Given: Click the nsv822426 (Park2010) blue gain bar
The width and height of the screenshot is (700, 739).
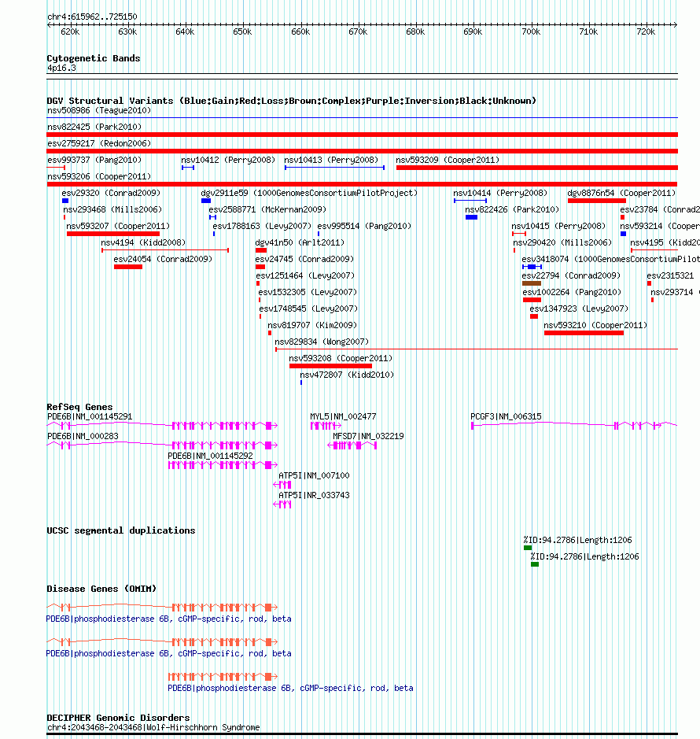Looking at the screenshot, I should [x=472, y=217].
